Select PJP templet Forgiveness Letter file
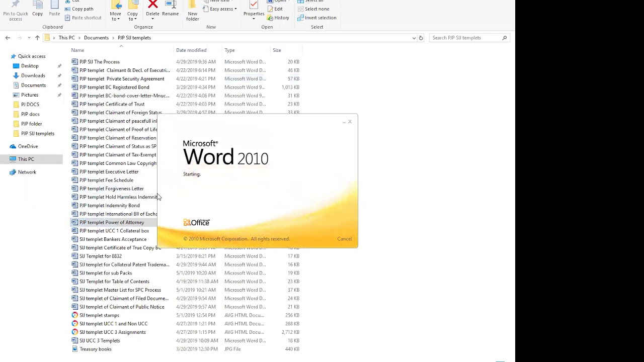 tap(111, 189)
